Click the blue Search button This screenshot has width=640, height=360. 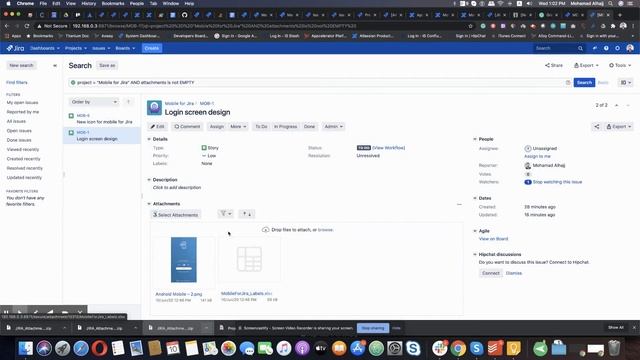point(584,82)
